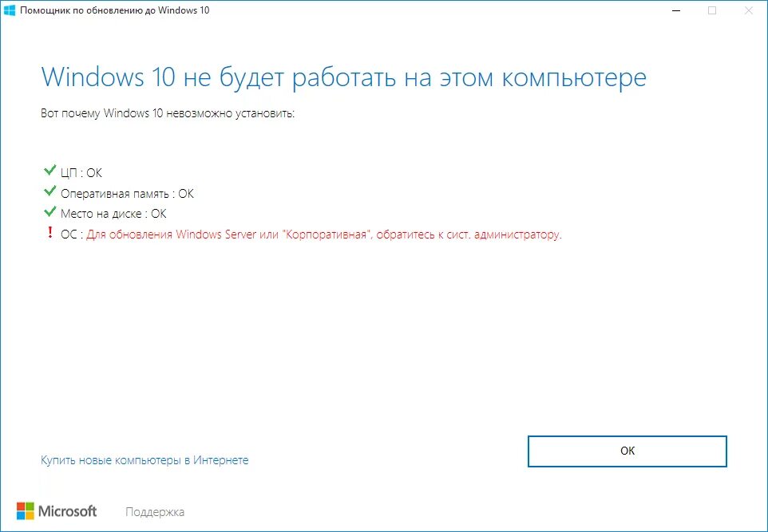The image size is (768, 532).
Task: Click the red exclamation mark next to ОС
Action: pos(49,232)
